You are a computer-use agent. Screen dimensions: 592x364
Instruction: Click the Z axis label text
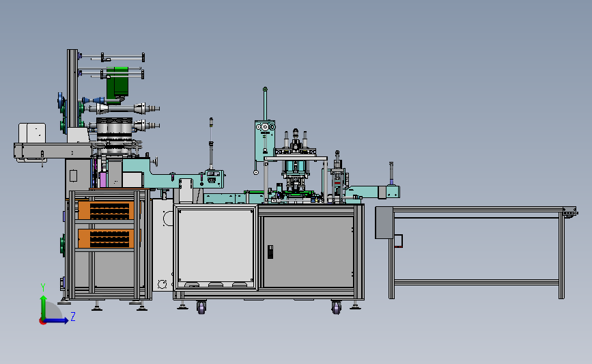[73, 316]
